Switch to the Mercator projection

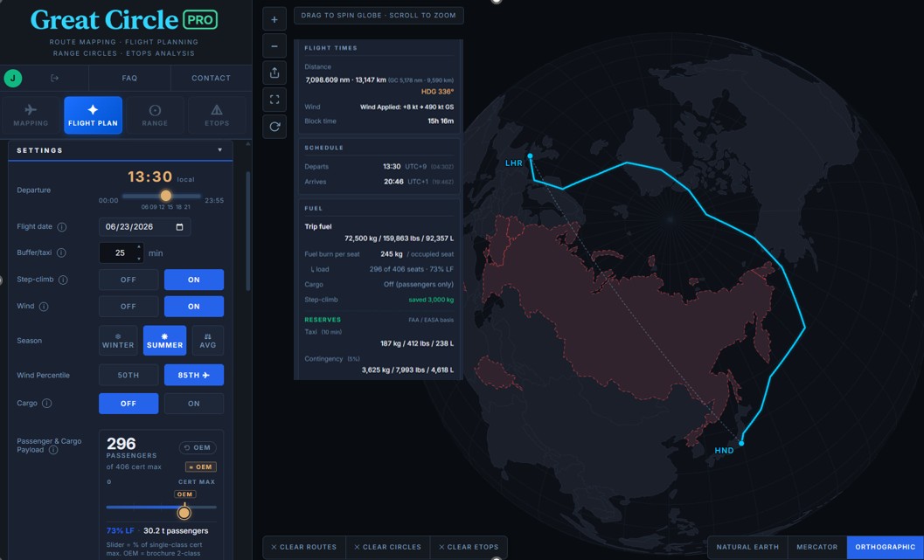coord(816,546)
